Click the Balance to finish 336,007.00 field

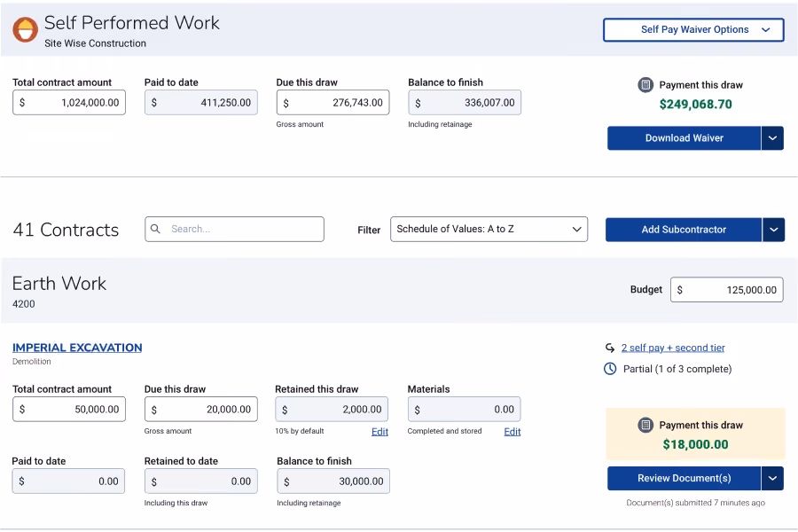[465, 103]
